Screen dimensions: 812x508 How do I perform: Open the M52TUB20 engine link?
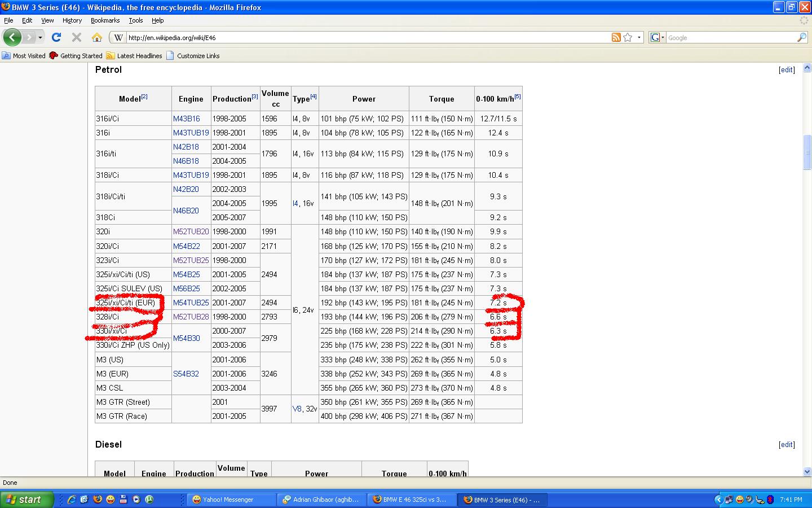pos(191,231)
